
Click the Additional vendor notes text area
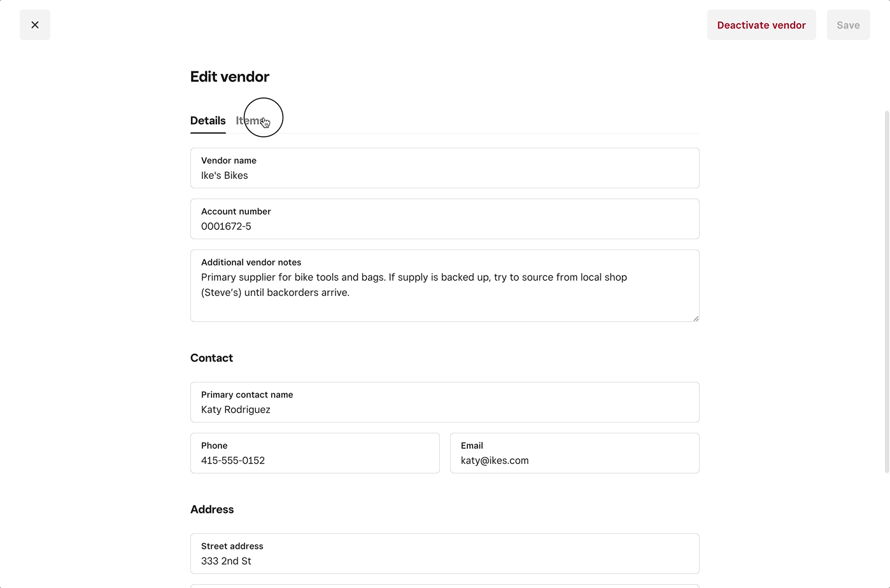click(x=444, y=285)
